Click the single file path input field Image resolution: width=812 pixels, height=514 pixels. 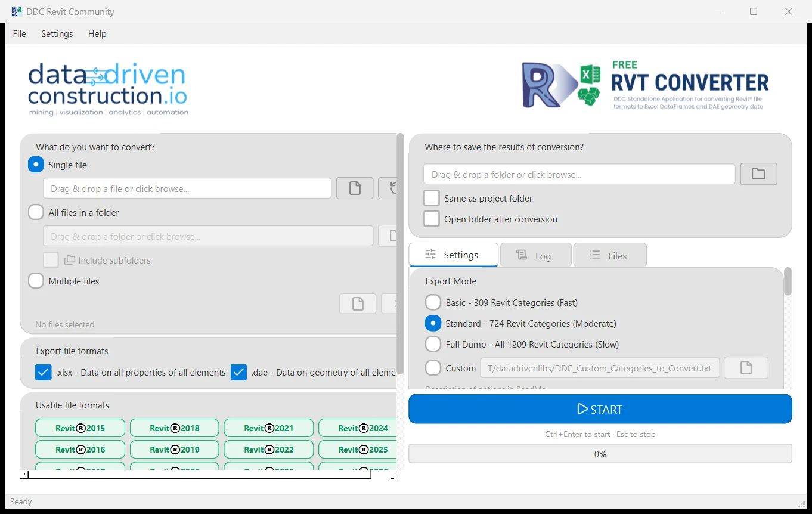click(x=187, y=188)
